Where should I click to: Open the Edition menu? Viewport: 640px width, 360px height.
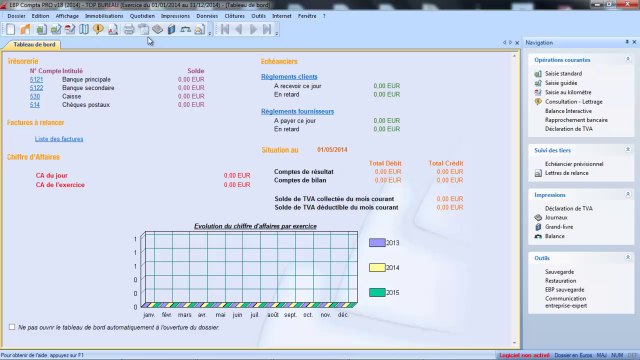tap(40, 16)
